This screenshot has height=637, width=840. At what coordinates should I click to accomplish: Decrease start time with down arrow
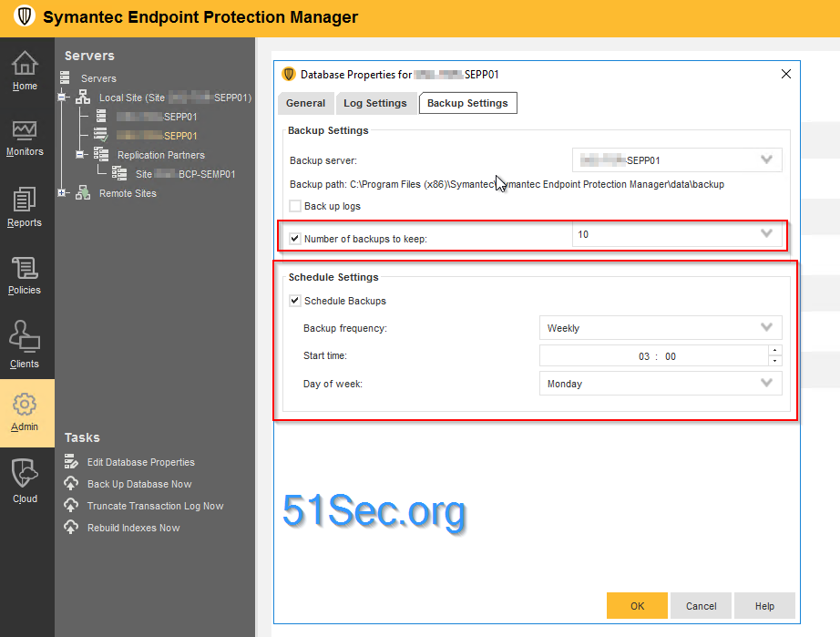[775, 361]
